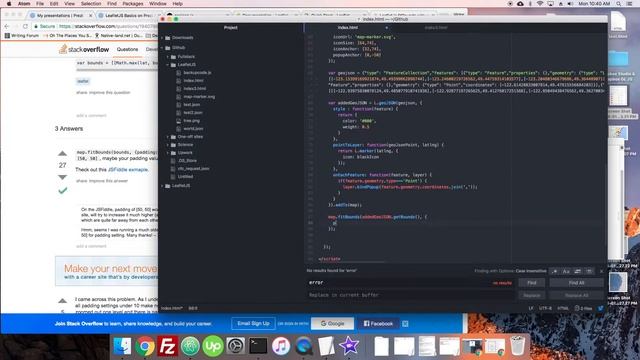The image size is (640, 360).
Task: Open index1.html file in Project tree
Action: (192, 89)
